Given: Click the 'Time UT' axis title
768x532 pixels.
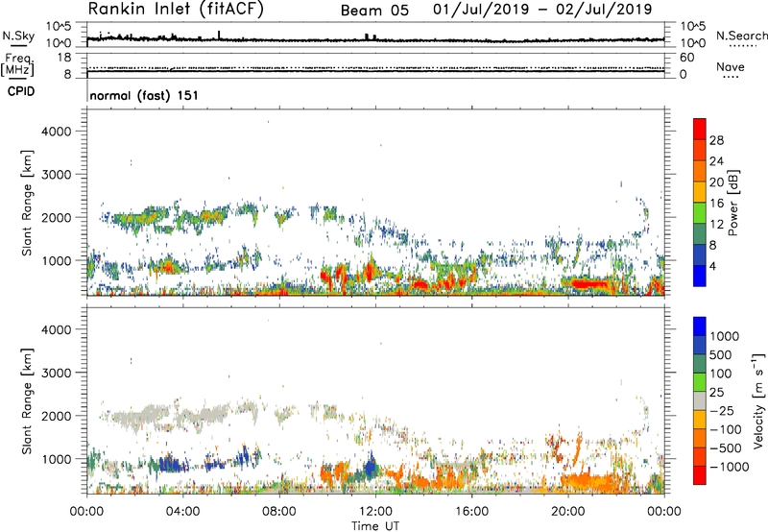Looking at the screenshot, I should click(x=375, y=526).
